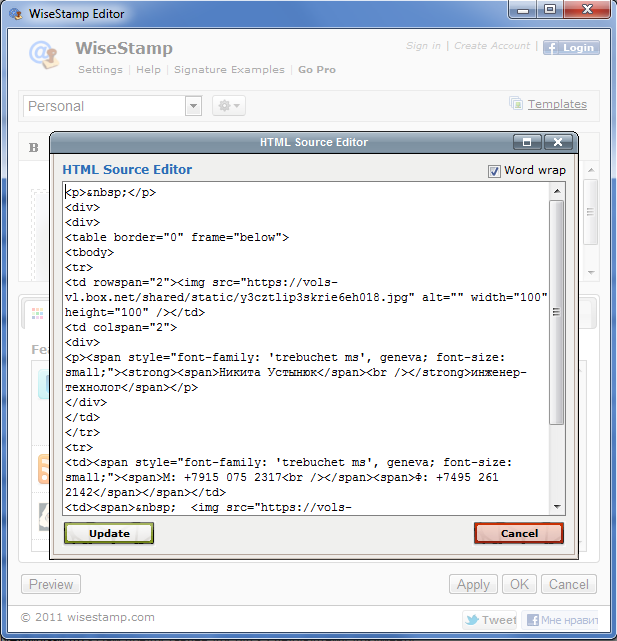Click the Facebook Like button
This screenshot has width=617, height=641.
pos(561,620)
